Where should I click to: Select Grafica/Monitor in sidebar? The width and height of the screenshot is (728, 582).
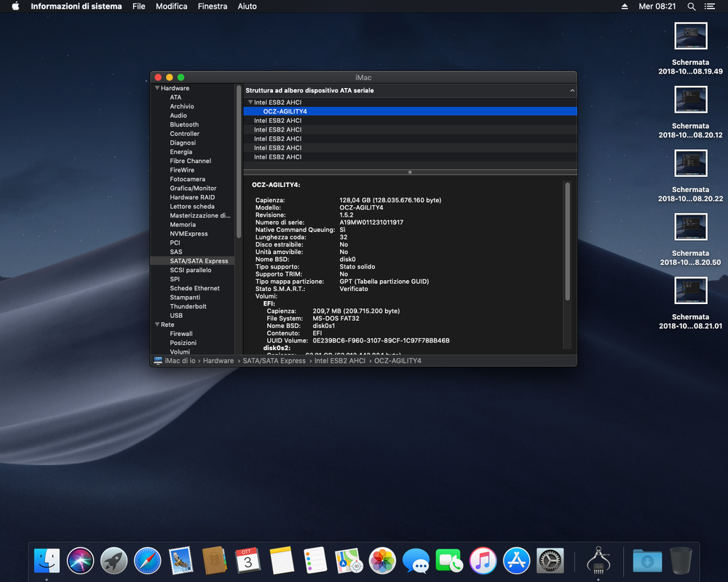[193, 188]
